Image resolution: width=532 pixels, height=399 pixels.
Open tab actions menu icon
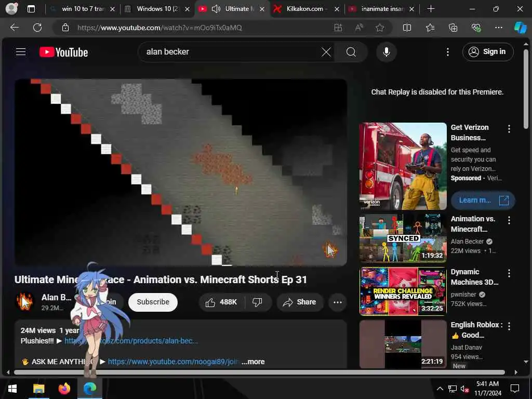(x=31, y=9)
